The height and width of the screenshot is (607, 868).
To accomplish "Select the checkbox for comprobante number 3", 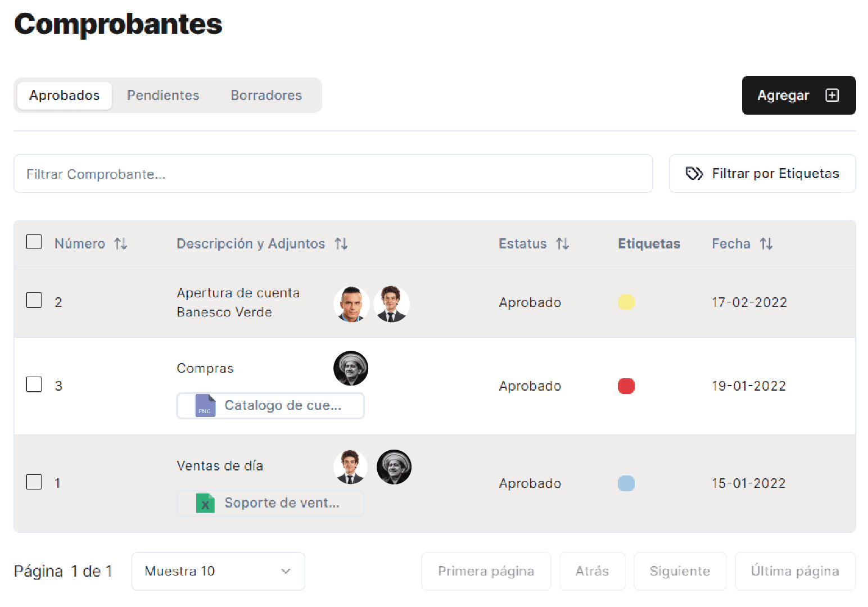I will (34, 385).
